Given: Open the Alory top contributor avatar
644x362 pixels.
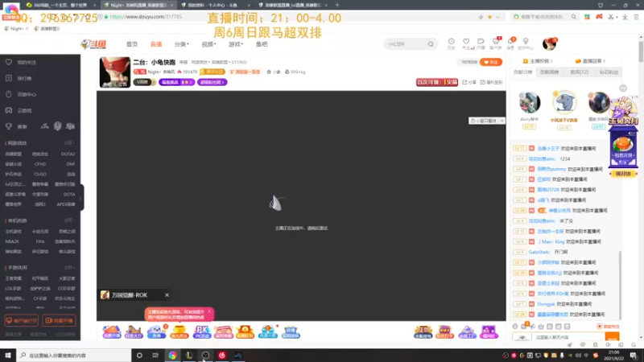Looking at the screenshot, I should (x=530, y=103).
